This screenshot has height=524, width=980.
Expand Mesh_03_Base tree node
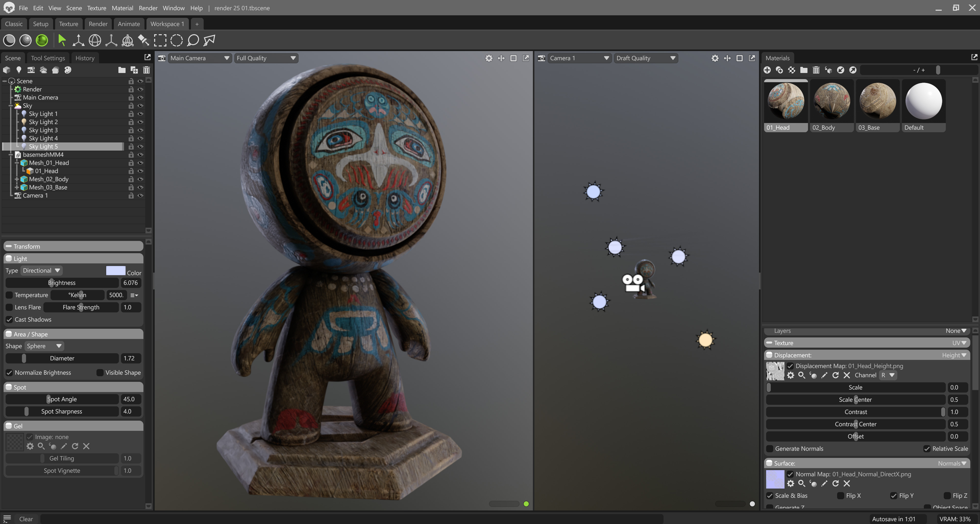click(x=17, y=187)
